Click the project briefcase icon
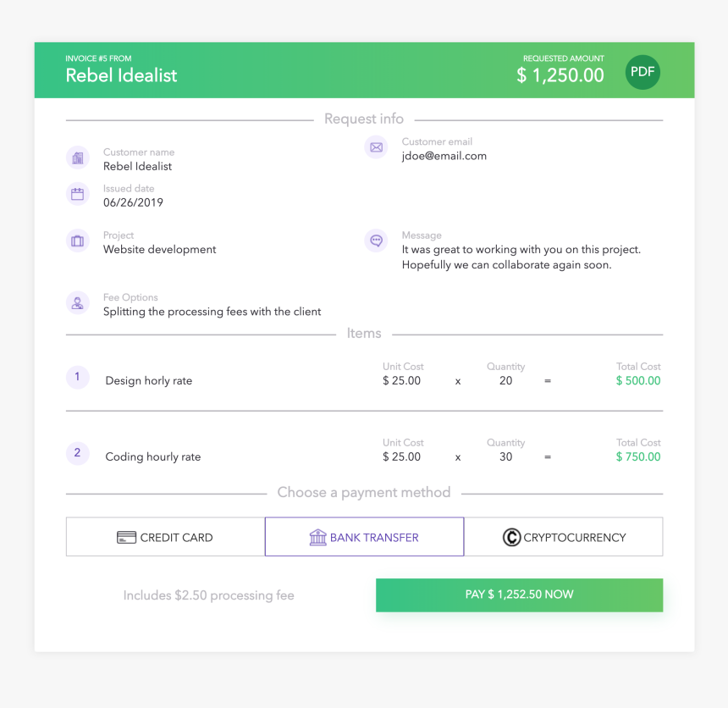 pos(78,241)
